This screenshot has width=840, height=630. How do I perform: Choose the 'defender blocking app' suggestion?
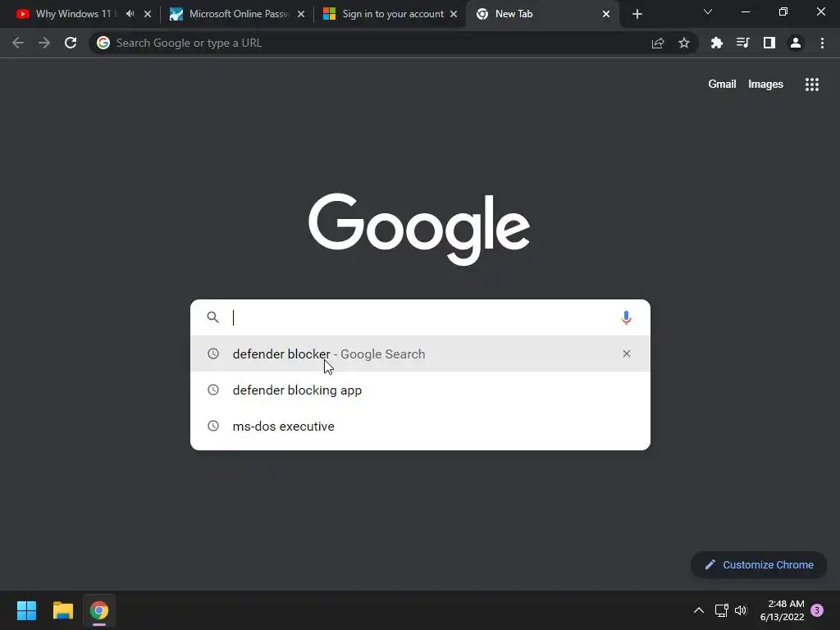(420, 390)
